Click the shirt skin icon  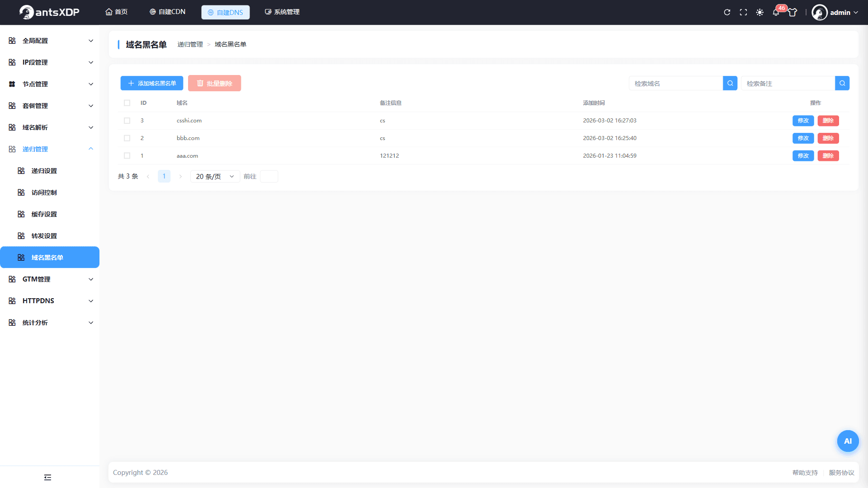pos(793,12)
